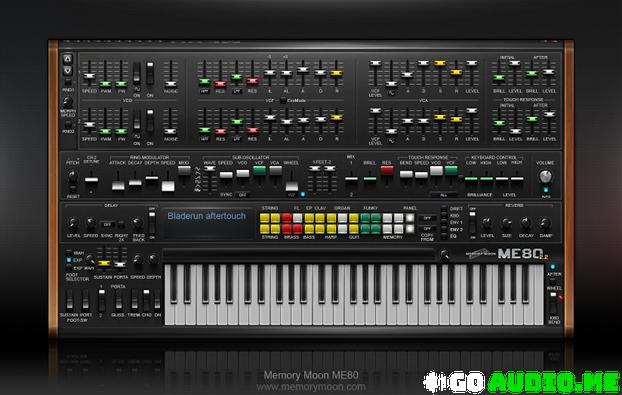Open the Delay SYNC dropdown
Viewport: 622px width, 395px height.
point(107,224)
